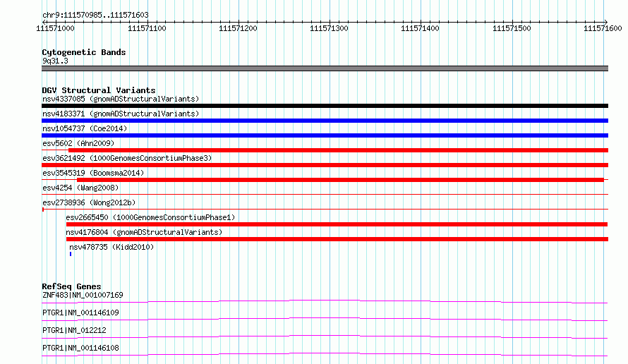Select variant label esv3621492 (1000GenomesConsortiumPhase3)

(127, 158)
